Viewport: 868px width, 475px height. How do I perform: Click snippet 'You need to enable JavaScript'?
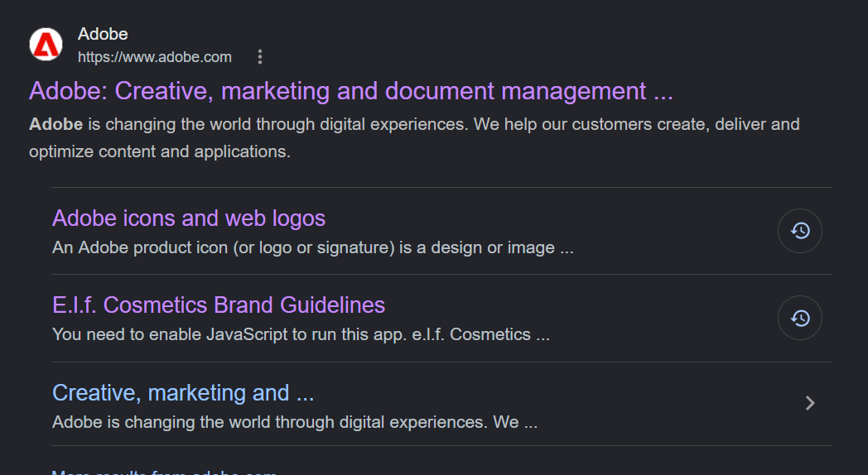301,334
